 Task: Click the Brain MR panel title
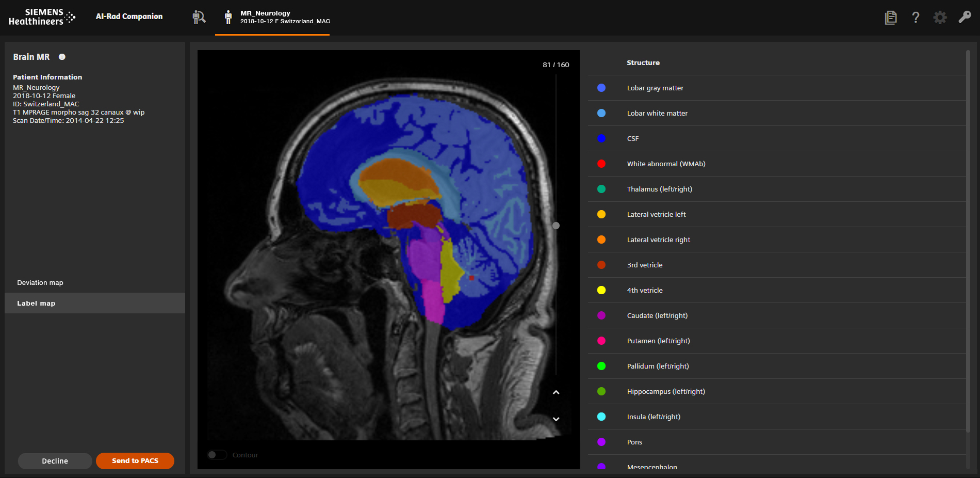coord(31,57)
